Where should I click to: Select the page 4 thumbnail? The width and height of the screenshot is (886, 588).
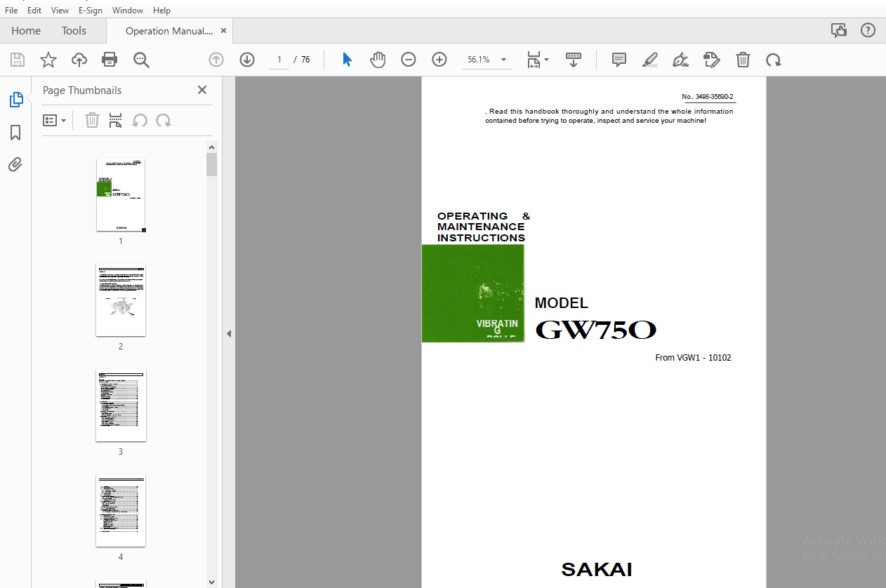pos(121,511)
